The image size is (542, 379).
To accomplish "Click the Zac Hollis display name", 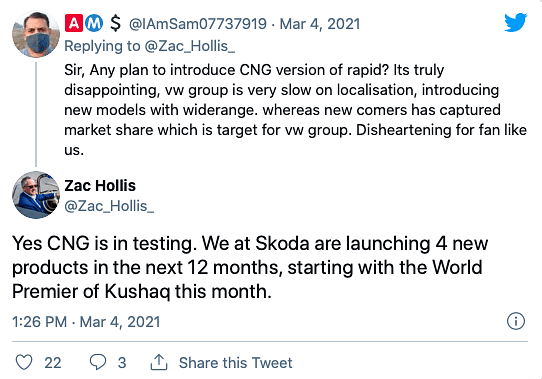I will (100, 186).
